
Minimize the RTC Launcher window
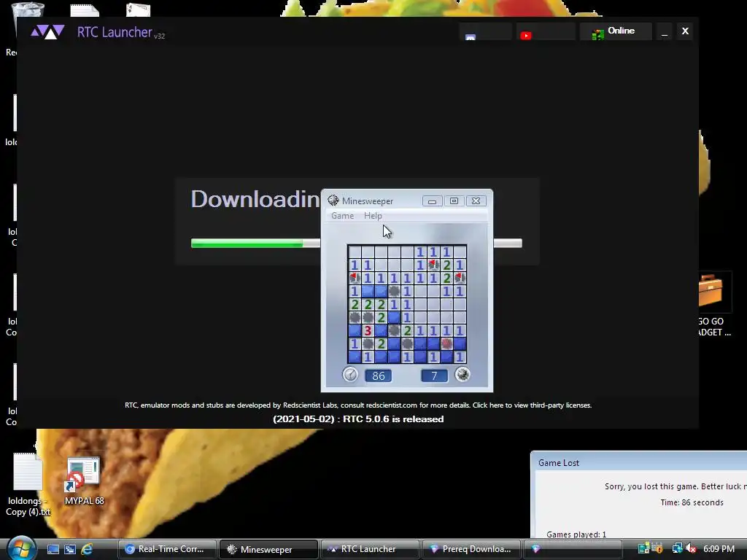(x=665, y=31)
